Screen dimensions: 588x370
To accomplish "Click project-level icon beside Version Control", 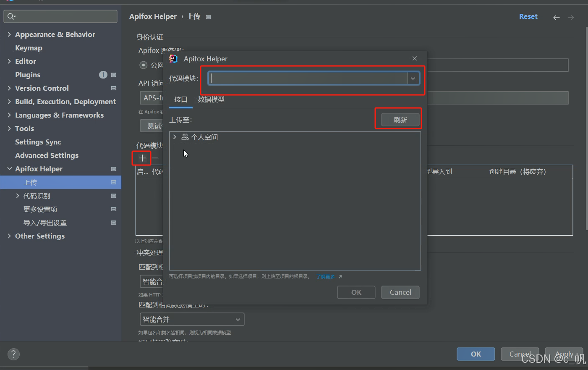I will (x=113, y=88).
